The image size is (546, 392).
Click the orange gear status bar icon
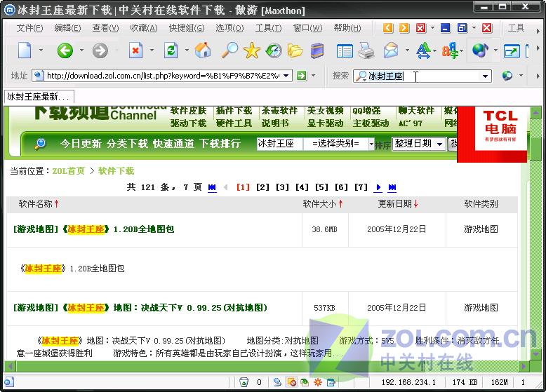point(318,382)
